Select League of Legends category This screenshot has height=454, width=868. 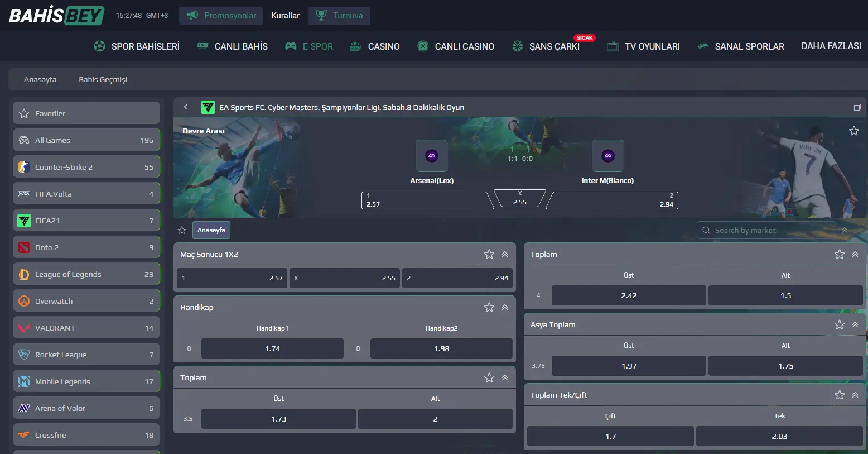(x=86, y=274)
